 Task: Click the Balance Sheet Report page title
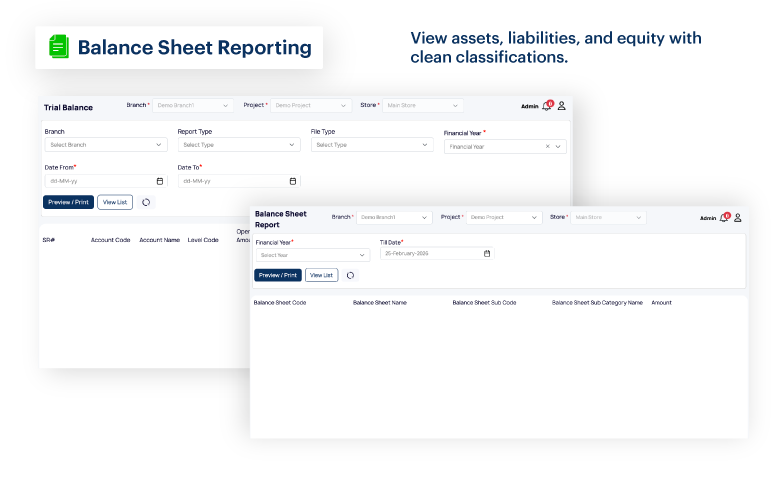281,219
